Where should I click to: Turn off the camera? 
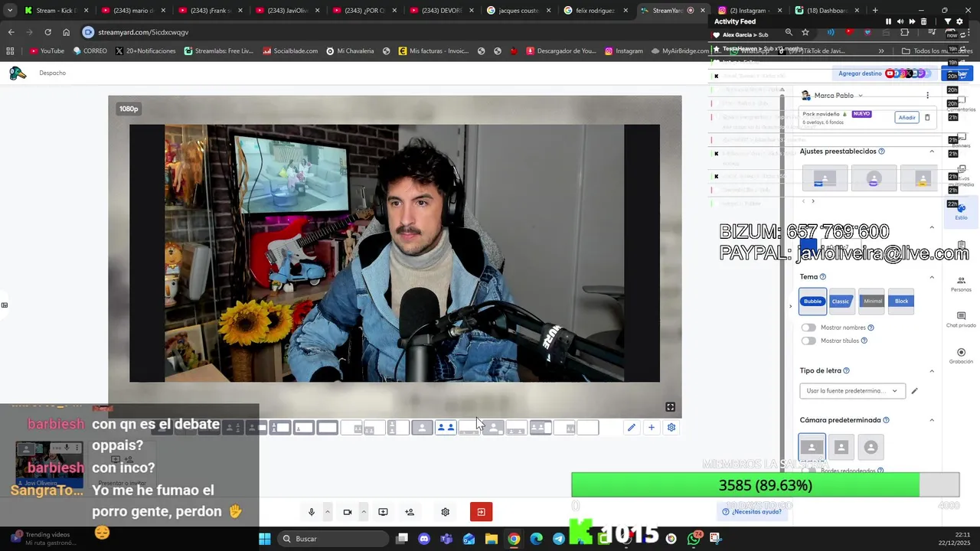[x=348, y=512]
